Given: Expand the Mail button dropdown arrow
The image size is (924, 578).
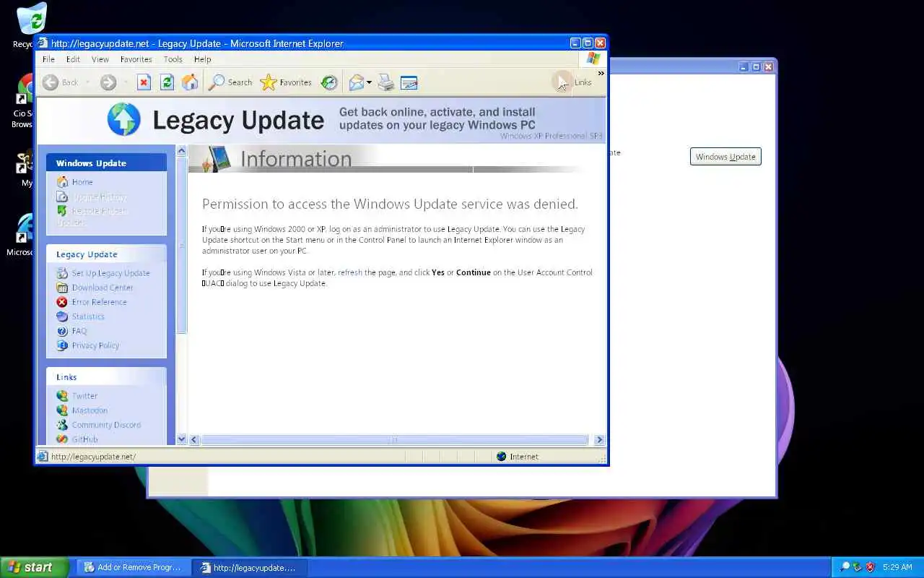Looking at the screenshot, I should tap(369, 82).
